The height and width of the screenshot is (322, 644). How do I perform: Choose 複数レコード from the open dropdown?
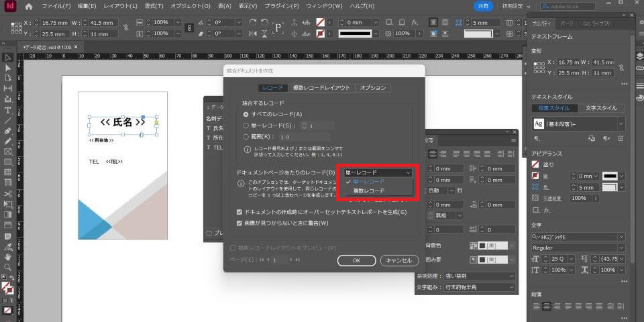pos(369,191)
